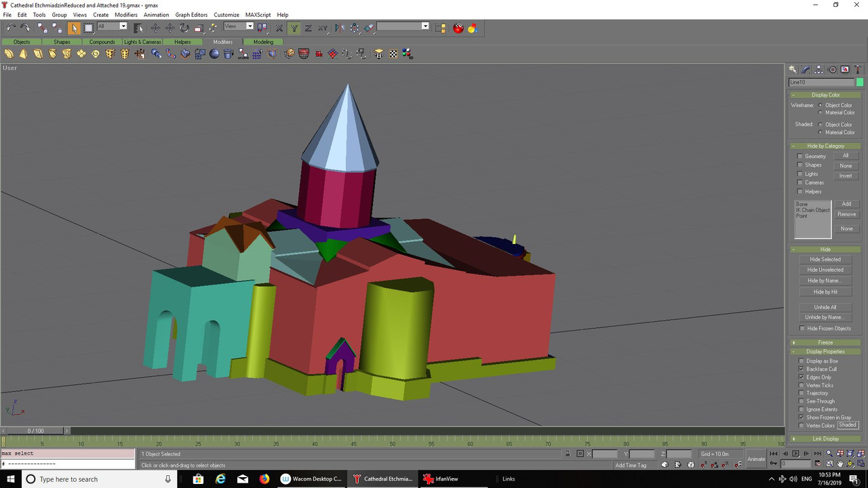Open the Modify command panel tab
The width and height of the screenshot is (868, 488).
coord(806,69)
